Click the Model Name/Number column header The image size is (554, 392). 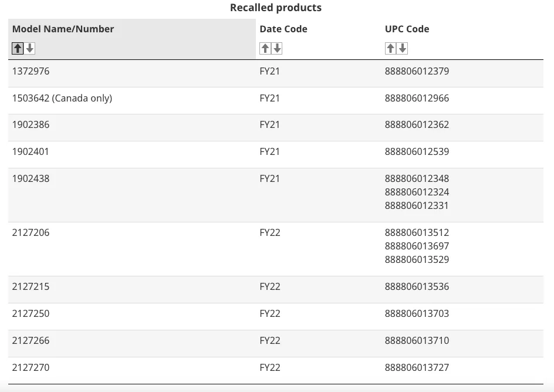tap(63, 29)
